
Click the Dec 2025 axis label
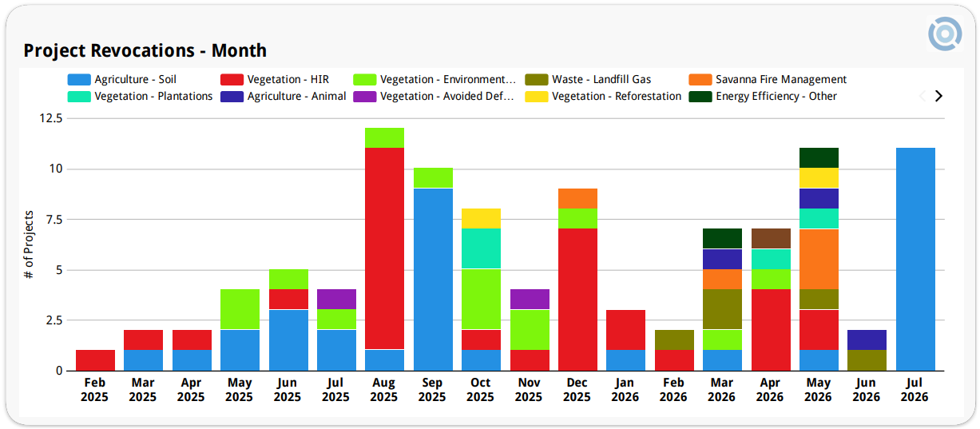(577, 390)
